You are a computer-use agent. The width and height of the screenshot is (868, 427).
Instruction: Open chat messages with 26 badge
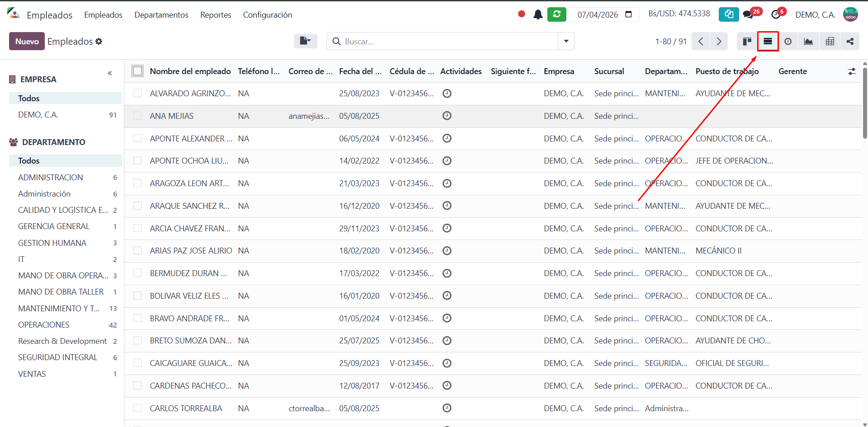(x=748, y=14)
